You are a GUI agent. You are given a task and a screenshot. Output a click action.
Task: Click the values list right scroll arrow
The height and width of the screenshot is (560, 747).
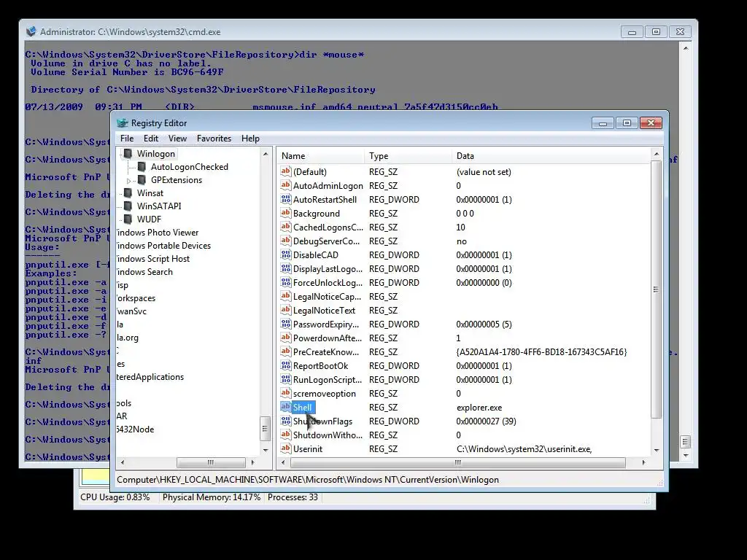point(643,462)
